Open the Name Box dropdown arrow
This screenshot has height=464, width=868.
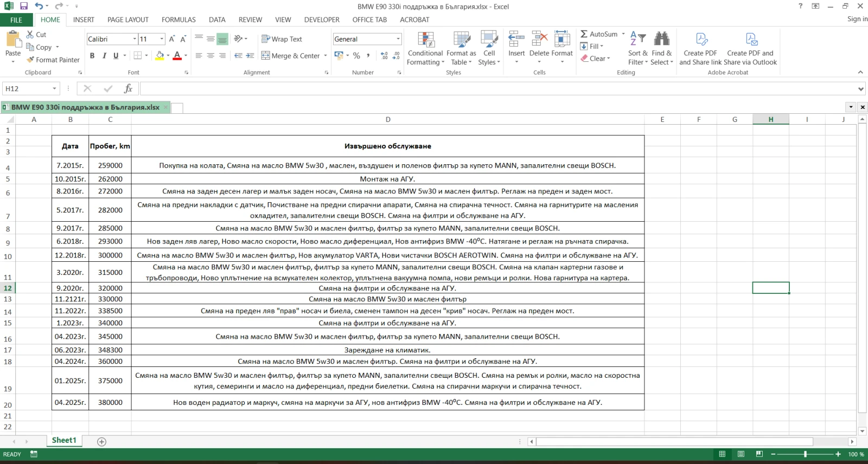(x=54, y=88)
